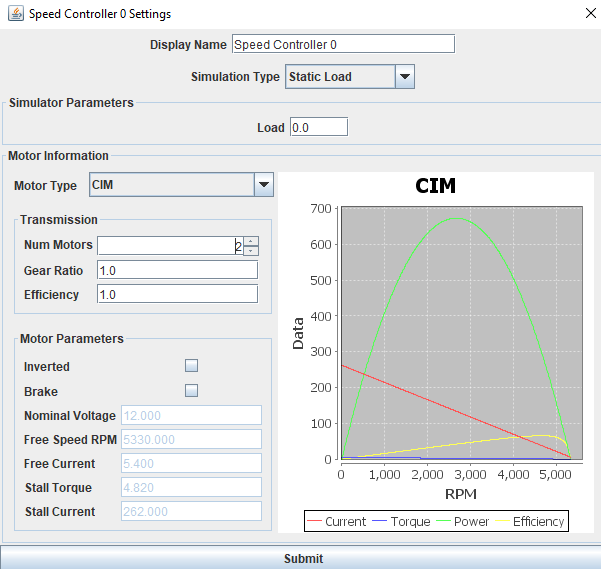Click the Simulation Type label
The width and height of the screenshot is (601, 569).
tap(235, 77)
